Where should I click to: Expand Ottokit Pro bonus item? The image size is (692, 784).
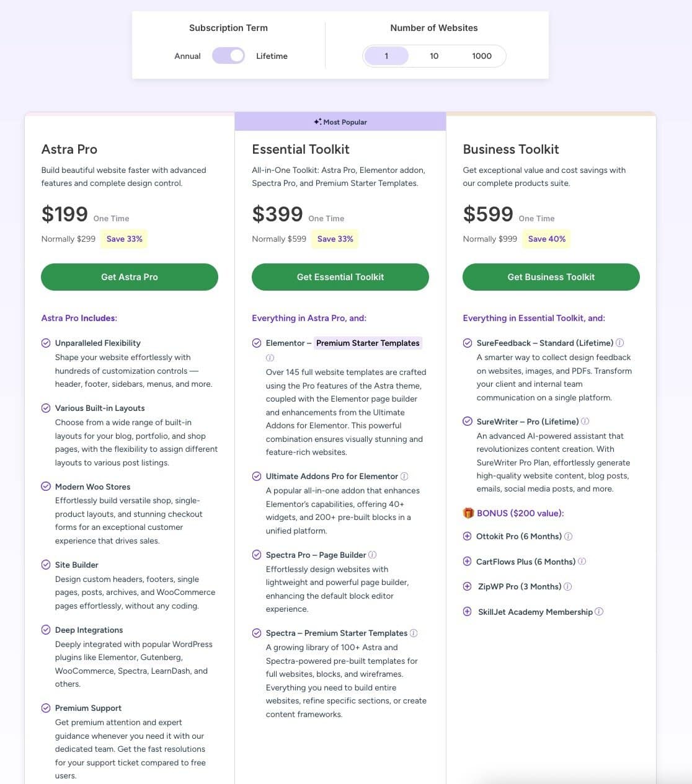[468, 536]
